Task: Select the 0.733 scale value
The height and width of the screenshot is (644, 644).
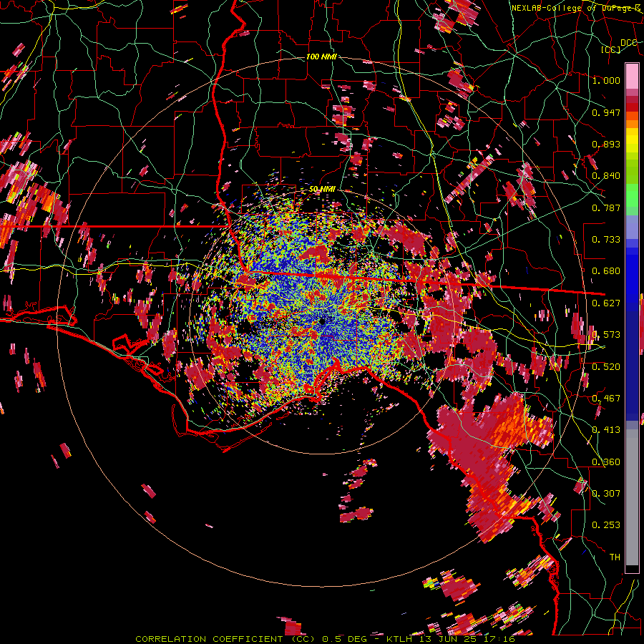Action: tap(606, 240)
